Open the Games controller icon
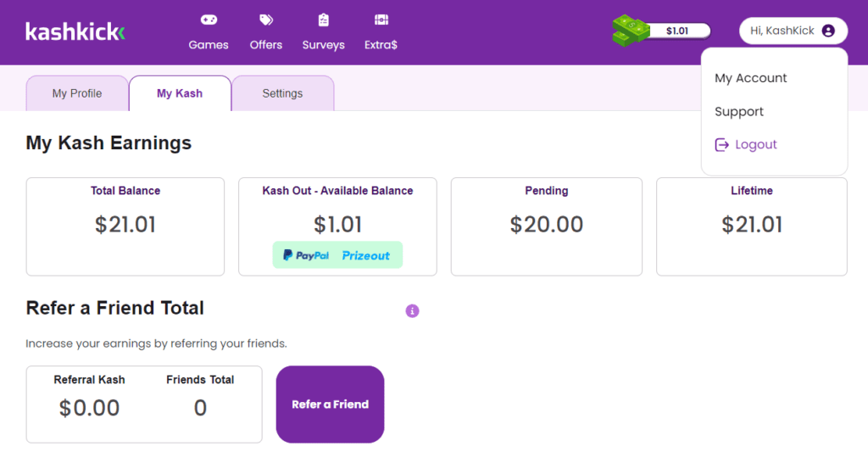The width and height of the screenshot is (868, 463). click(x=209, y=20)
